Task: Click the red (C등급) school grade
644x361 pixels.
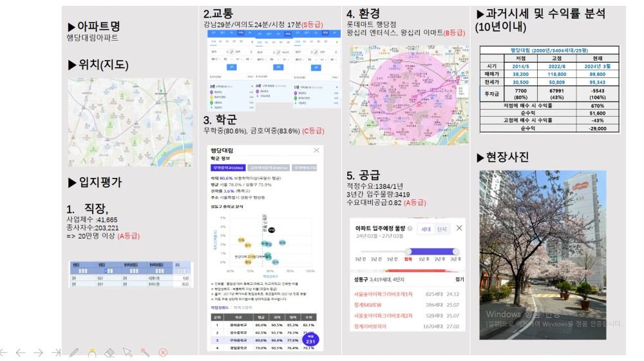Action: (x=313, y=131)
